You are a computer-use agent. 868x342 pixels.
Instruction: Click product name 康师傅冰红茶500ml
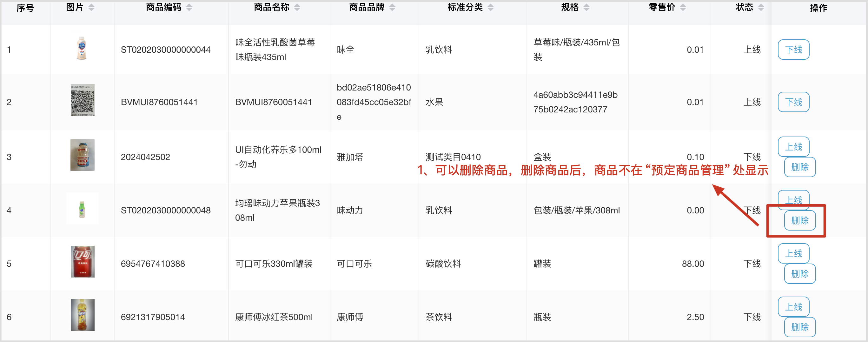tap(274, 317)
